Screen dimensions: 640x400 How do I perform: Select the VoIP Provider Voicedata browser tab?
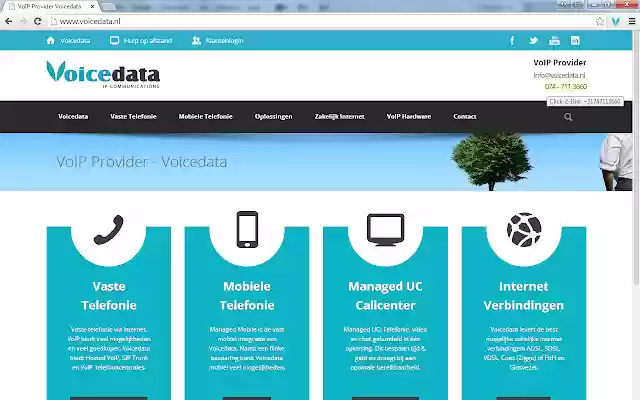click(x=51, y=7)
